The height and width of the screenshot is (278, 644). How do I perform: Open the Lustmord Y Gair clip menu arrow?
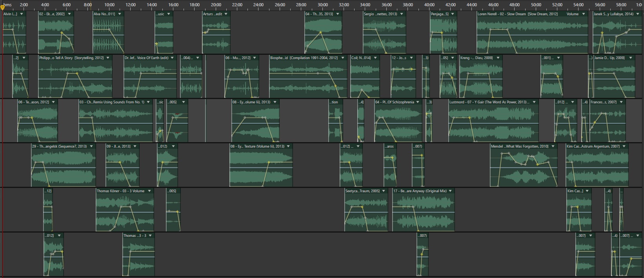coord(534,102)
